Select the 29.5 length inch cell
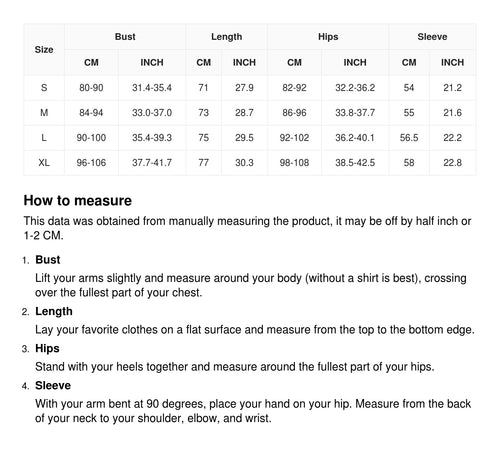The width and height of the screenshot is (500, 449). point(244,138)
